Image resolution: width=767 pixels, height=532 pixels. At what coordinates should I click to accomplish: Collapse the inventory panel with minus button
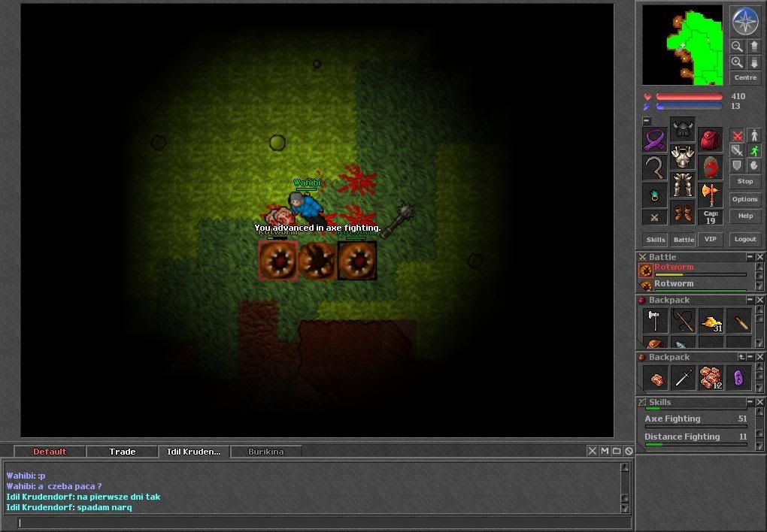[647, 120]
